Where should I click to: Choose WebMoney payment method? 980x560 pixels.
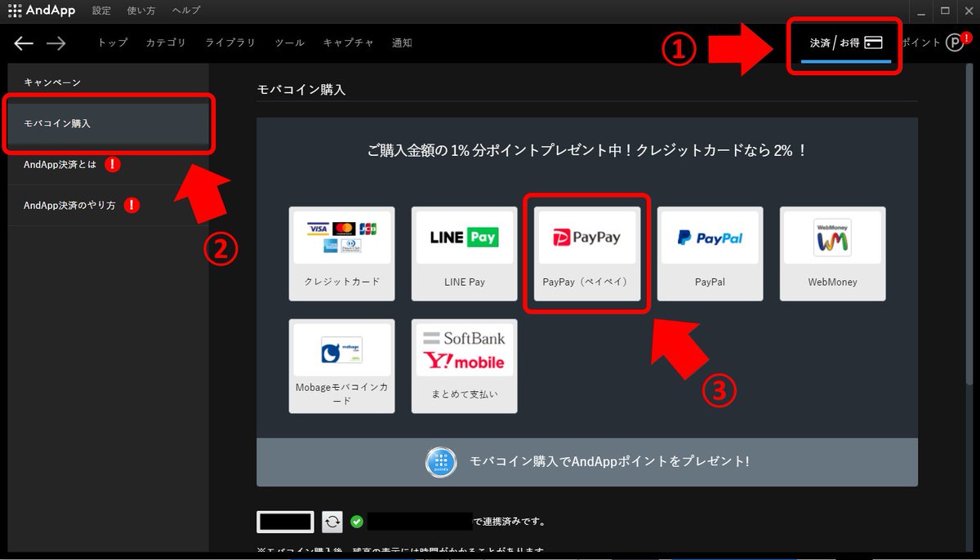pyautogui.click(x=832, y=254)
